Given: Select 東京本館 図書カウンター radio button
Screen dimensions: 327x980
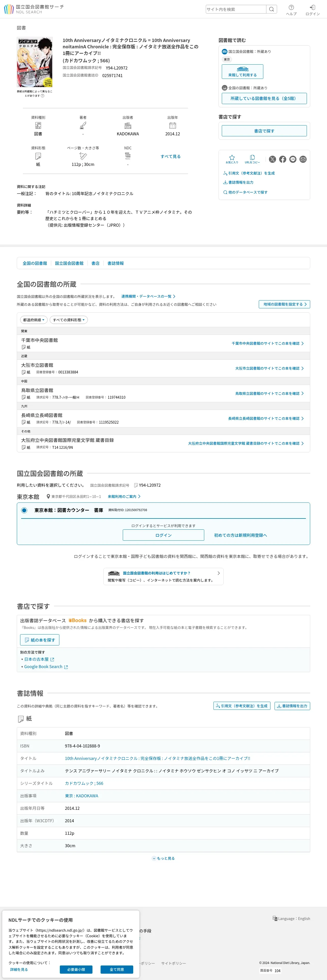Looking at the screenshot, I should [x=24, y=510].
